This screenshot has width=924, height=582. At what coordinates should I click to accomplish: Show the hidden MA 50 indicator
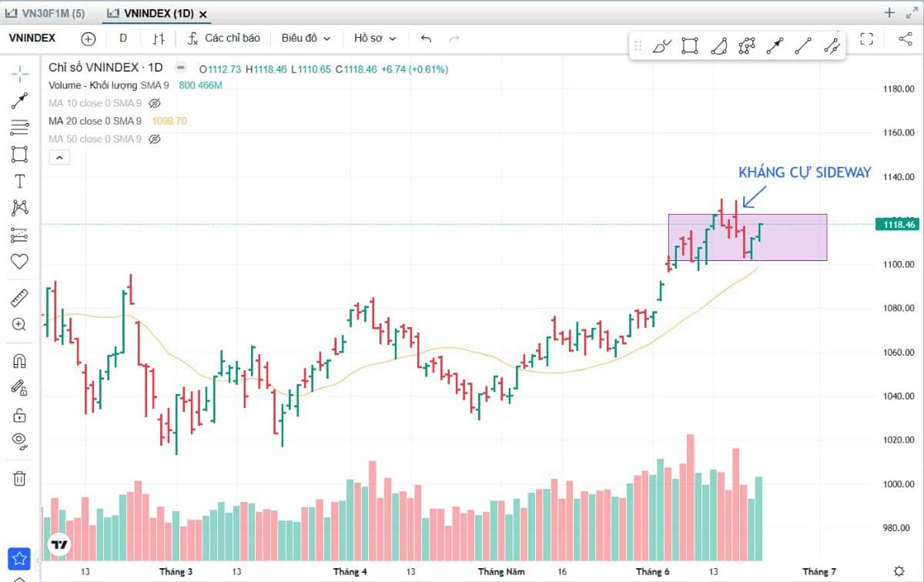[x=154, y=139]
